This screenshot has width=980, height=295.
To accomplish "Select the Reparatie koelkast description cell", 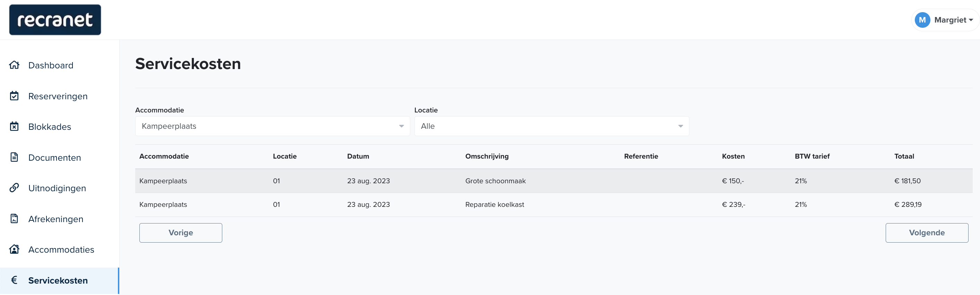I will tap(495, 204).
